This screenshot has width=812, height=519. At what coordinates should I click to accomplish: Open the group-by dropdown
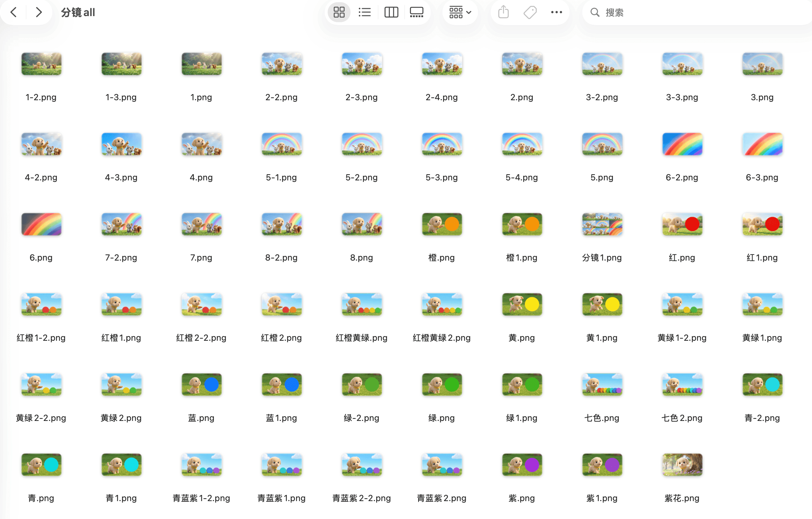[460, 13]
